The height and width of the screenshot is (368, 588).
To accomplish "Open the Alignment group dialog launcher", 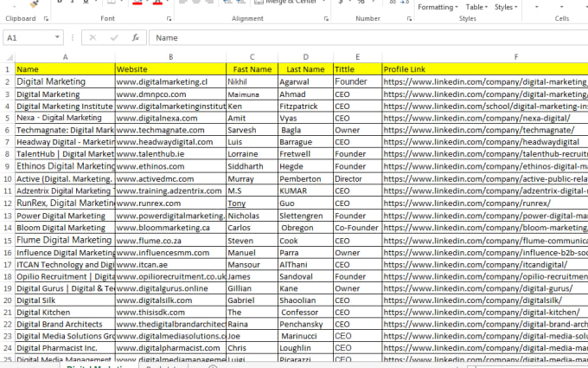I will (x=326, y=18).
